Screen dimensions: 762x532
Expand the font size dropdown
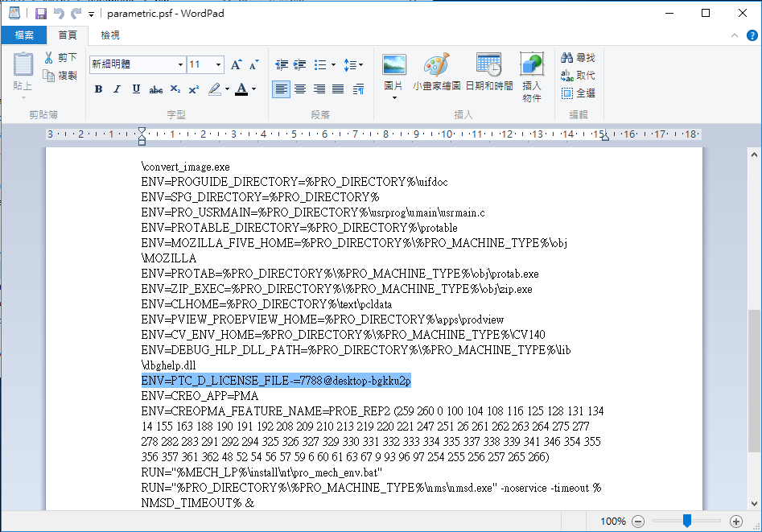(218, 64)
